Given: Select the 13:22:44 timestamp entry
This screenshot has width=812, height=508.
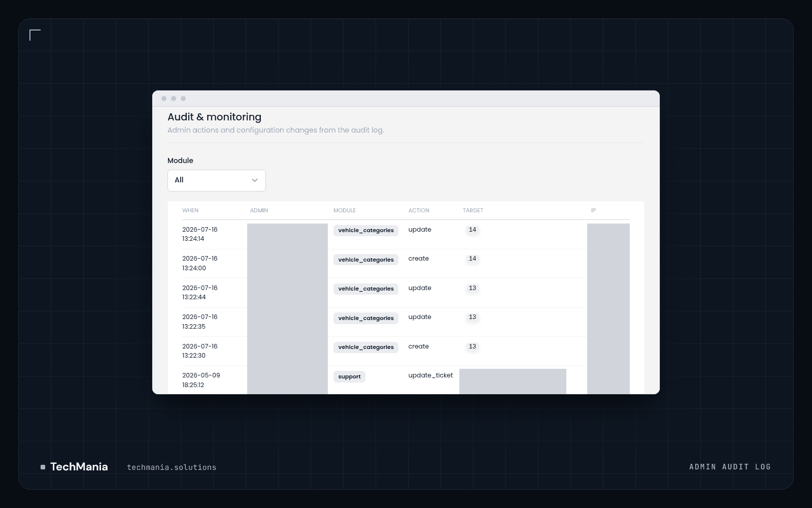Looking at the screenshot, I should 200,293.
